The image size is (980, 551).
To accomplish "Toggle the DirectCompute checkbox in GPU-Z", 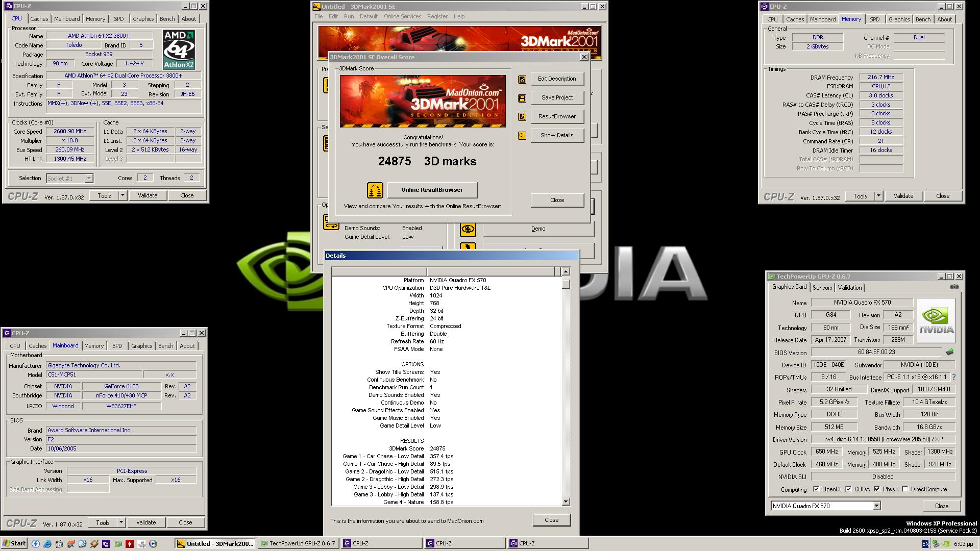I will click(905, 489).
